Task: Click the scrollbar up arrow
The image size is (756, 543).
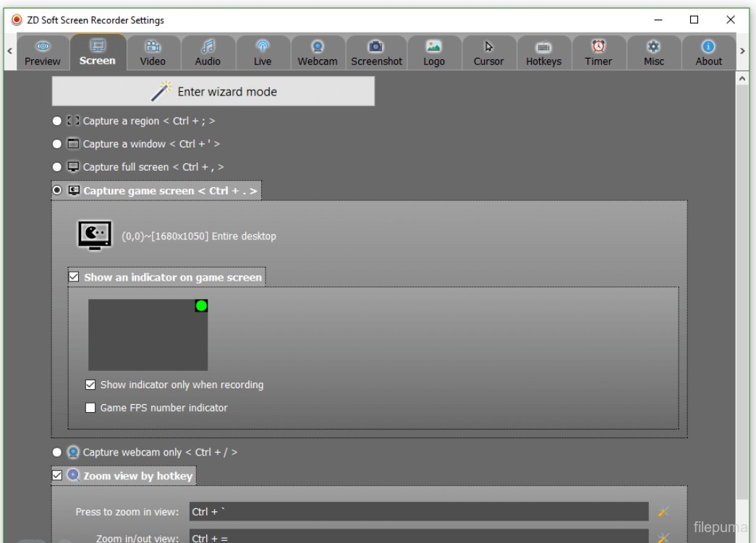Action: point(743,77)
